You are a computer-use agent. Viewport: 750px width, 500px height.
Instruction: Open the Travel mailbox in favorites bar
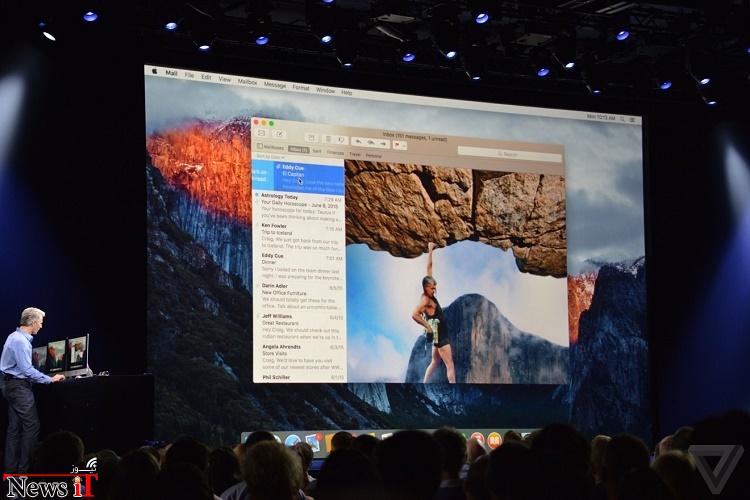click(355, 154)
